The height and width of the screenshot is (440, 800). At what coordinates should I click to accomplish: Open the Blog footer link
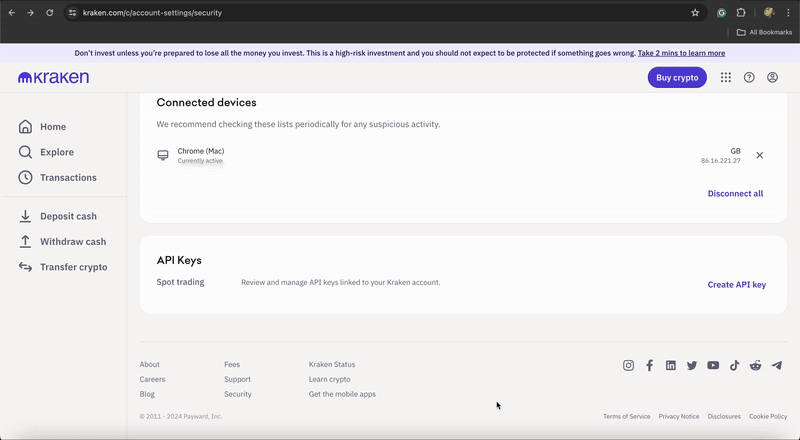pyautogui.click(x=147, y=394)
